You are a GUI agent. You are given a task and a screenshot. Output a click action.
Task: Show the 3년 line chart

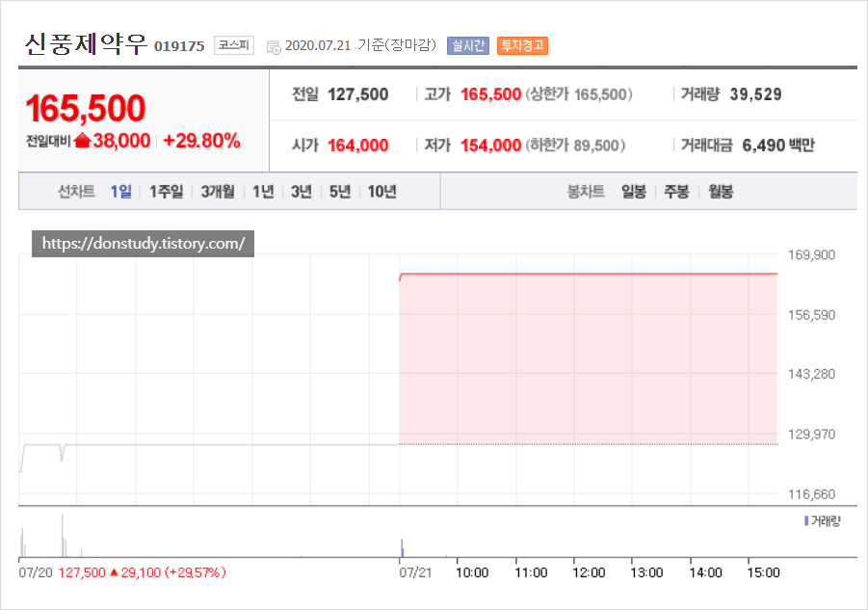(x=302, y=192)
